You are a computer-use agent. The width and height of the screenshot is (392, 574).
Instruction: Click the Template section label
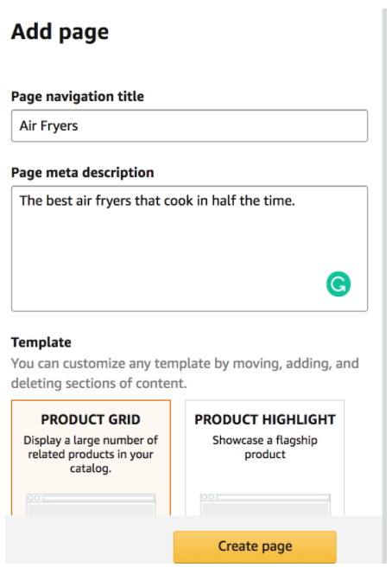tap(41, 342)
